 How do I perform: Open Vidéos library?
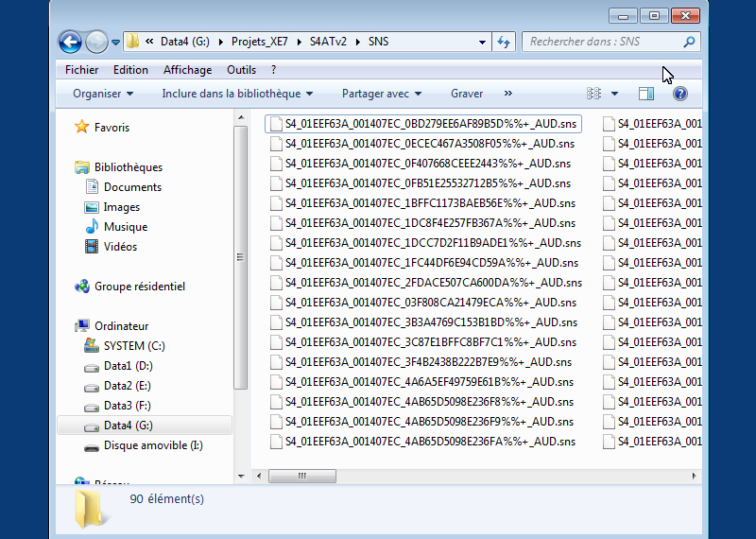click(x=120, y=247)
